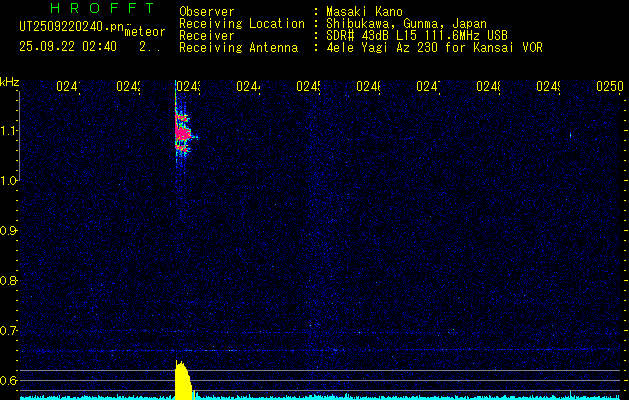Click the Observer label
The image size is (629, 400).
(207, 12)
